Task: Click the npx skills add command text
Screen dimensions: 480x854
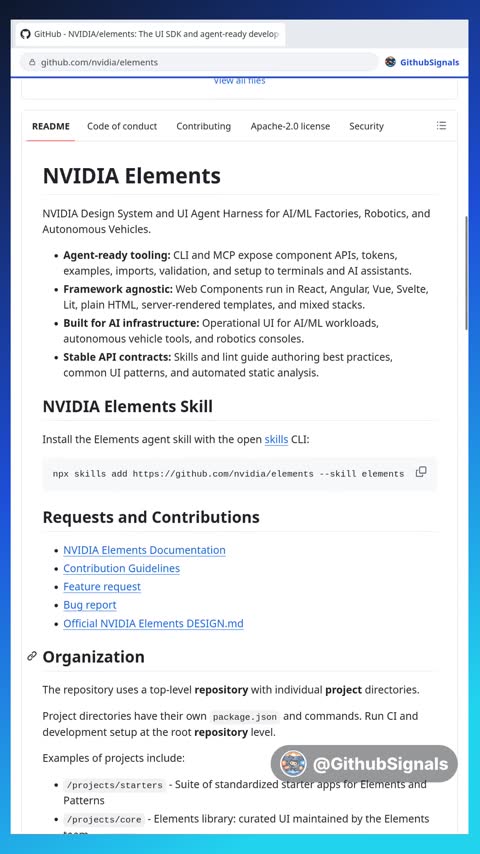Action: pos(228,474)
